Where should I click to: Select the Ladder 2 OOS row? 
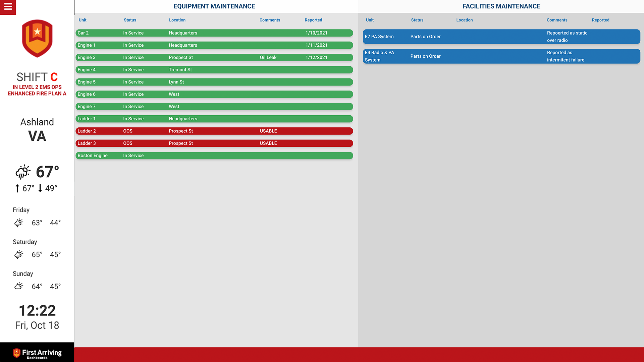point(214,131)
